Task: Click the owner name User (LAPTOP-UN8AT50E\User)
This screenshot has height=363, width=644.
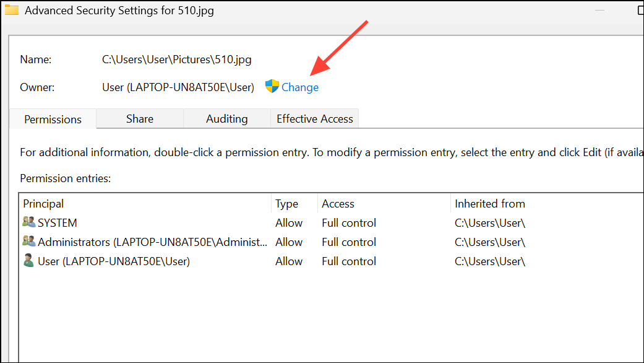Action: (x=178, y=87)
